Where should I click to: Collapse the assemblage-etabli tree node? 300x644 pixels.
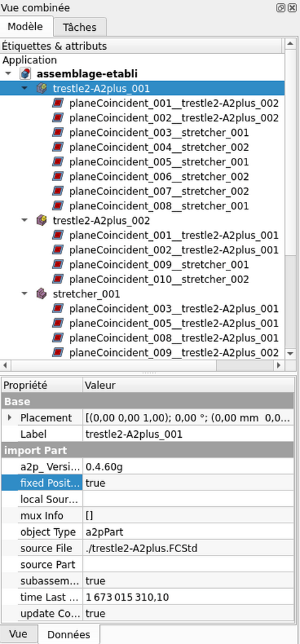[8, 74]
